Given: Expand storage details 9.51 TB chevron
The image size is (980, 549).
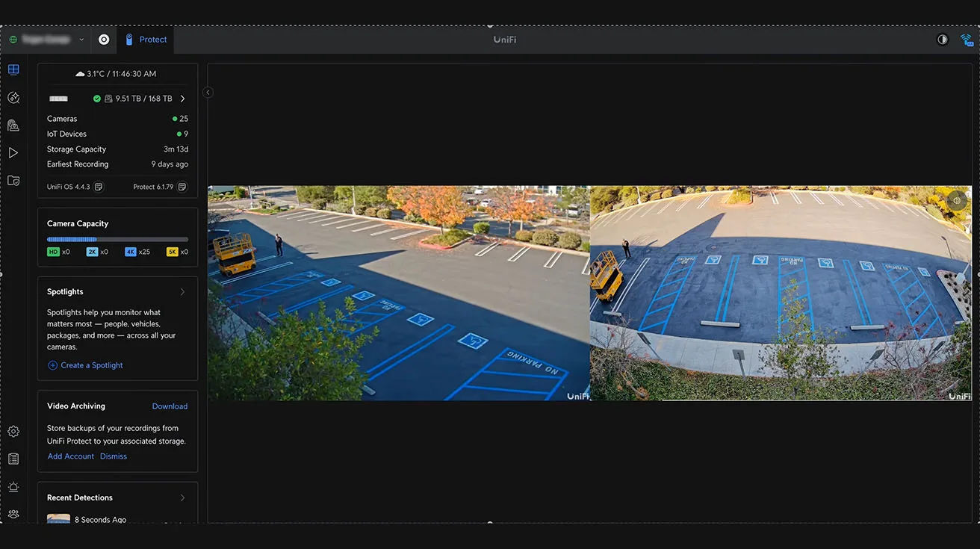Looking at the screenshot, I should 183,99.
